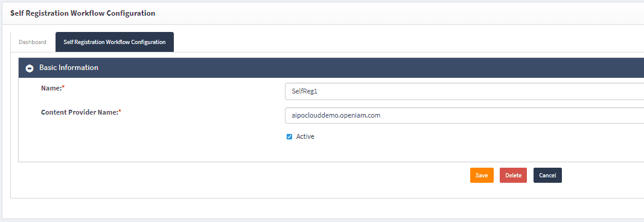
Task: Collapse the Basic Information section minus icon
Action: (x=30, y=68)
